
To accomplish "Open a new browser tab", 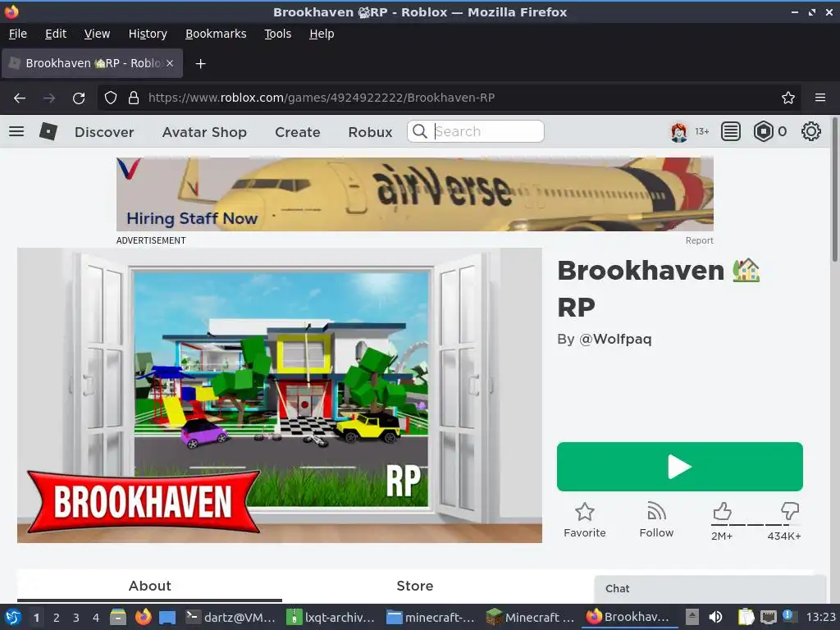I will click(200, 64).
